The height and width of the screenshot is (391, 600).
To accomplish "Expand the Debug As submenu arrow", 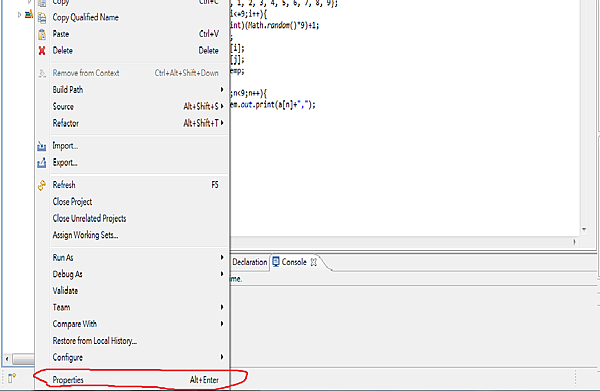I will tap(222, 274).
